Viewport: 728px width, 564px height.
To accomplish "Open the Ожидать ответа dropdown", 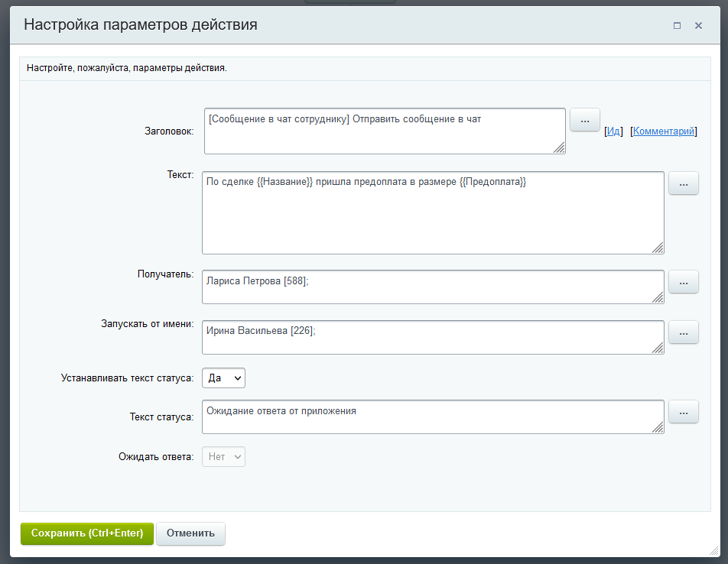I will point(223,457).
